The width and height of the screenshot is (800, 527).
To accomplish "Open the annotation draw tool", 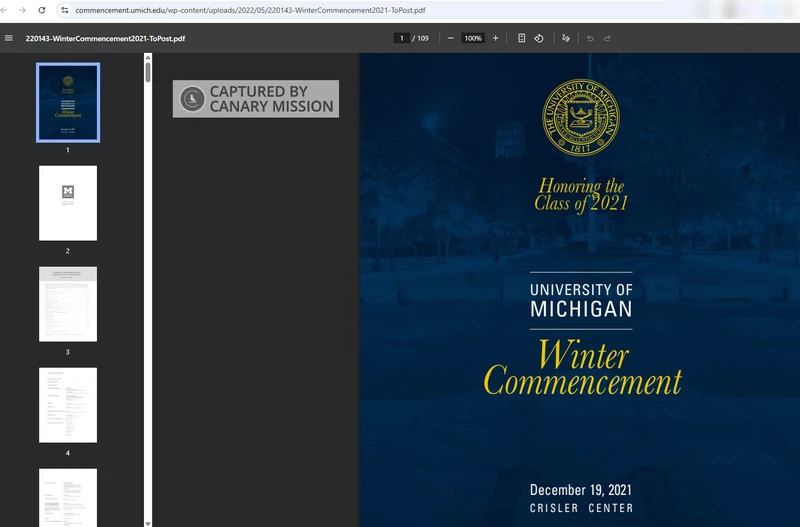I will tap(566, 38).
